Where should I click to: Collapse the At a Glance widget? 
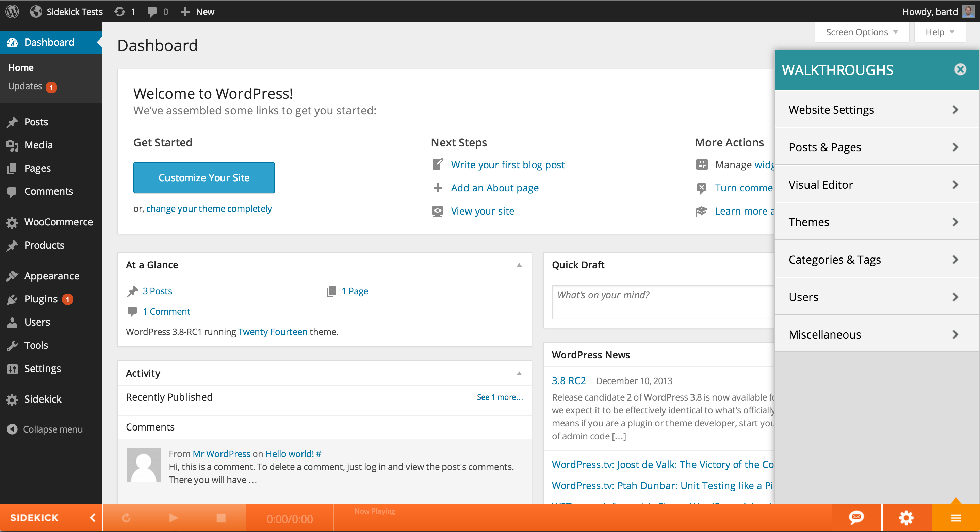tap(519, 265)
